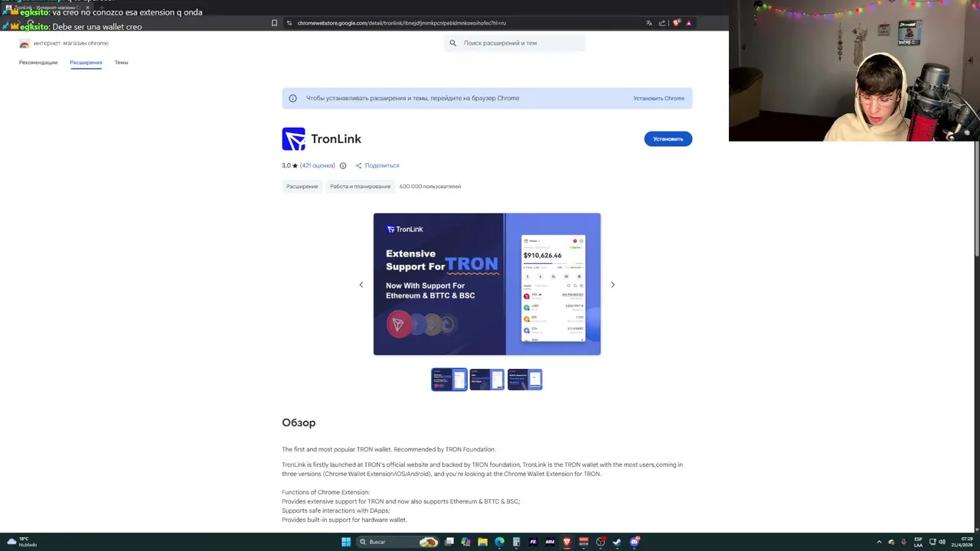
Task: Open the rating info circle icon
Action: pos(343,165)
